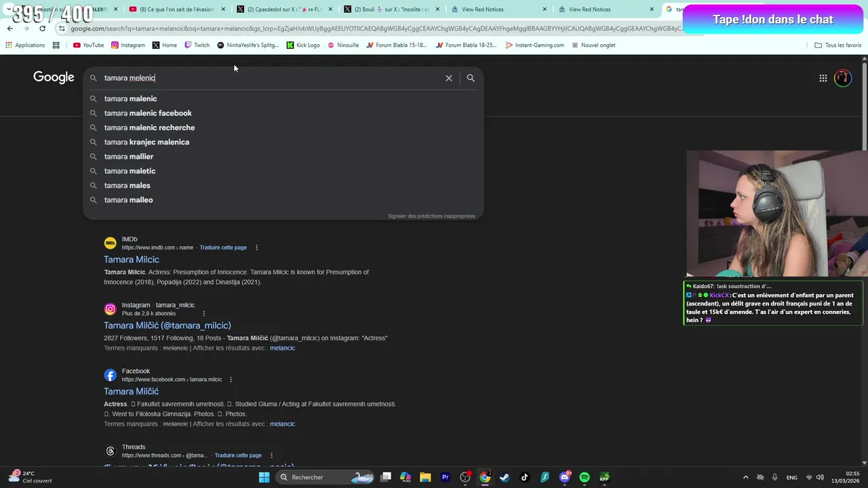The image size is (868, 488).
Task: Click 'Traduire cette page' for IMDb result
Action: point(223,247)
